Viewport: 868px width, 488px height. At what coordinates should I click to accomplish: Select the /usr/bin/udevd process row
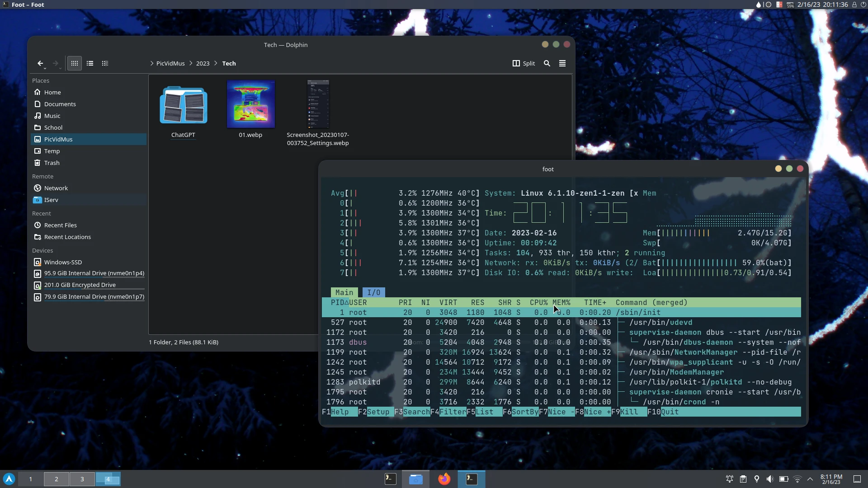pyautogui.click(x=561, y=322)
